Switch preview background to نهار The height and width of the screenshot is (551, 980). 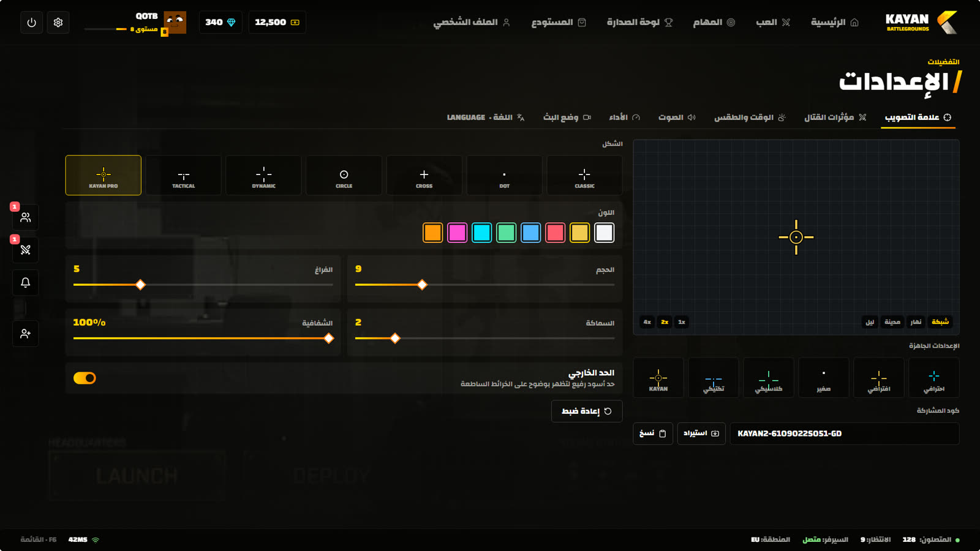(x=916, y=322)
